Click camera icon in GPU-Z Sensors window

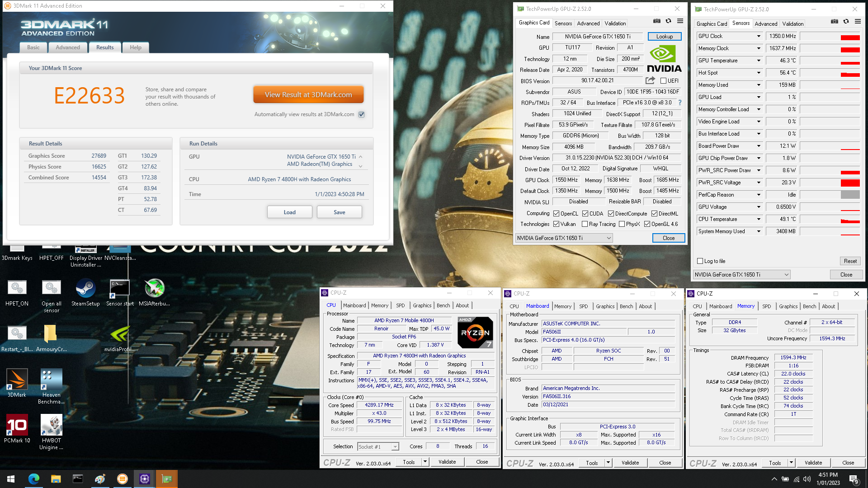(834, 21)
